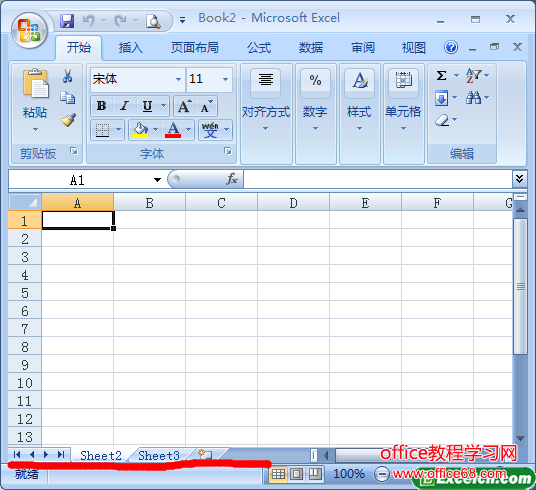Viewport: 536px width, 490px height.
Task: Open Customize Quick Access Toolbar dropdown
Action: click(x=183, y=21)
